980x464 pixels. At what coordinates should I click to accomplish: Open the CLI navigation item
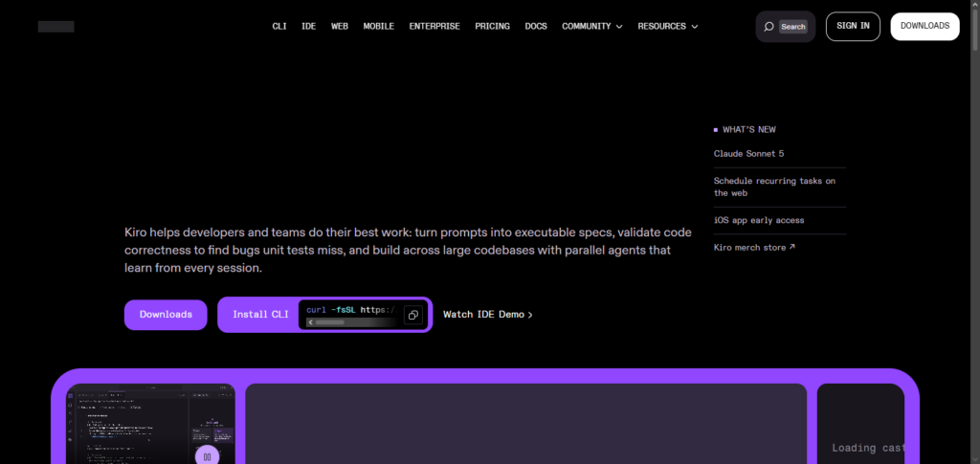point(279,26)
